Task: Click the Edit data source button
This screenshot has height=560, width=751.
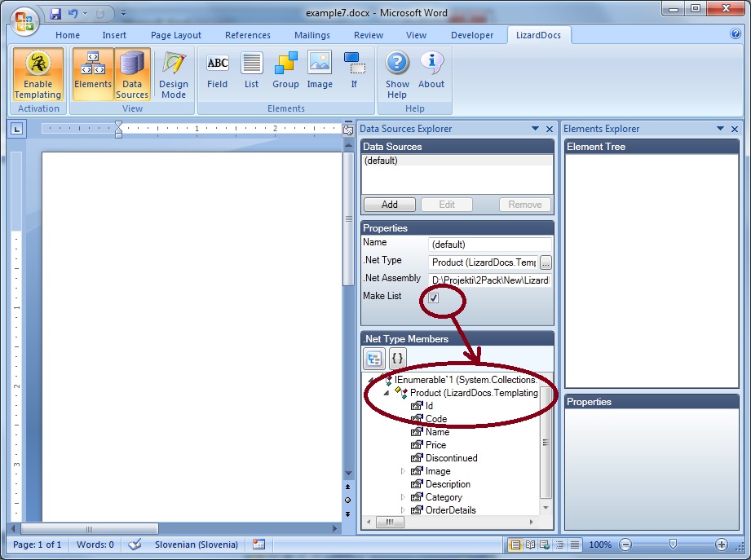Action: (447, 205)
